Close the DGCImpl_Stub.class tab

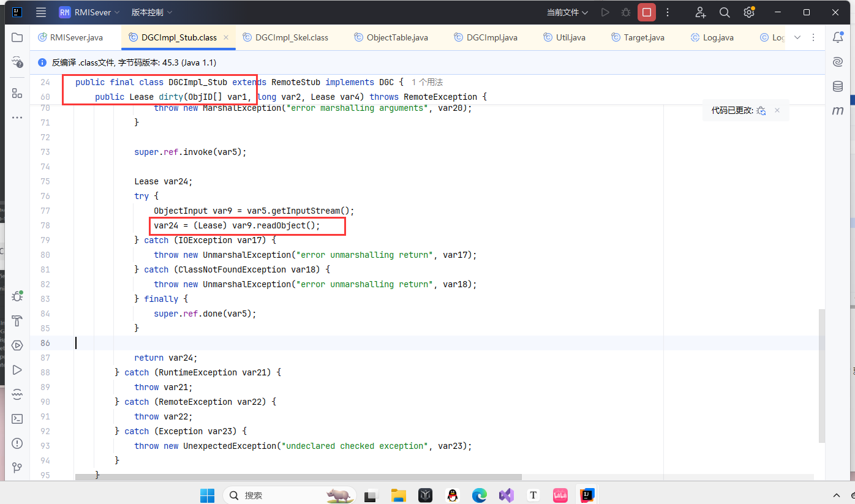click(x=226, y=37)
